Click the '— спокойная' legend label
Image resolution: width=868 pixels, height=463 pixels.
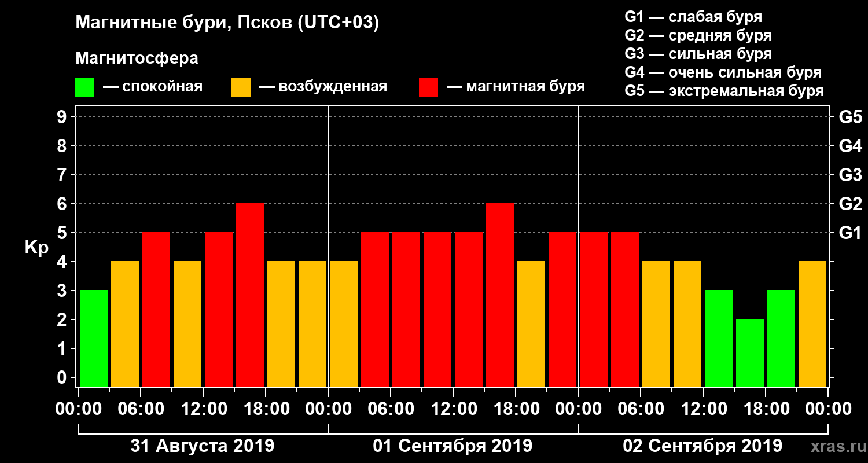[x=152, y=87]
